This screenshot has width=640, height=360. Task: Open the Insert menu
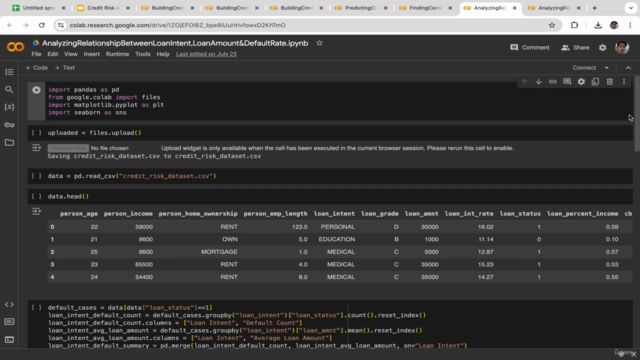click(91, 54)
